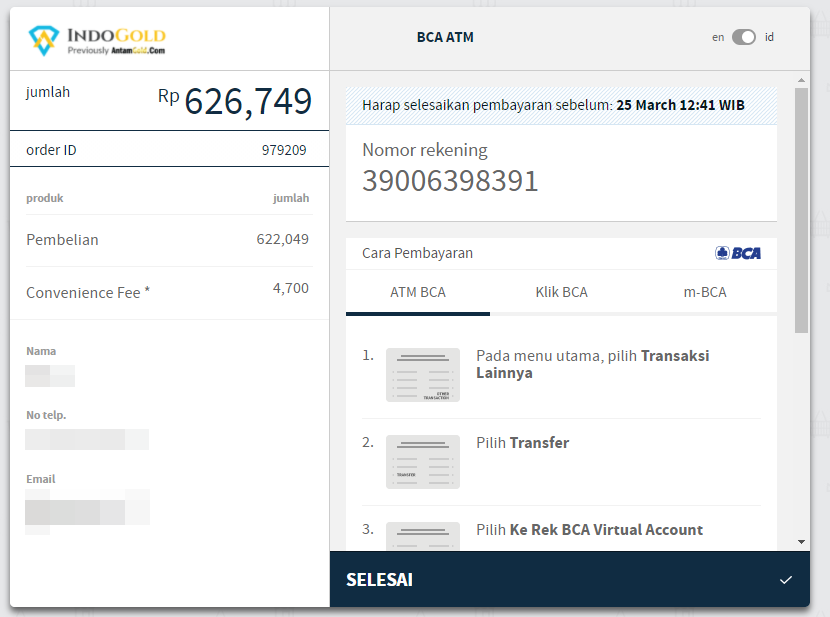Click the blurred No telp. value
830x617 pixels.
coord(87,440)
